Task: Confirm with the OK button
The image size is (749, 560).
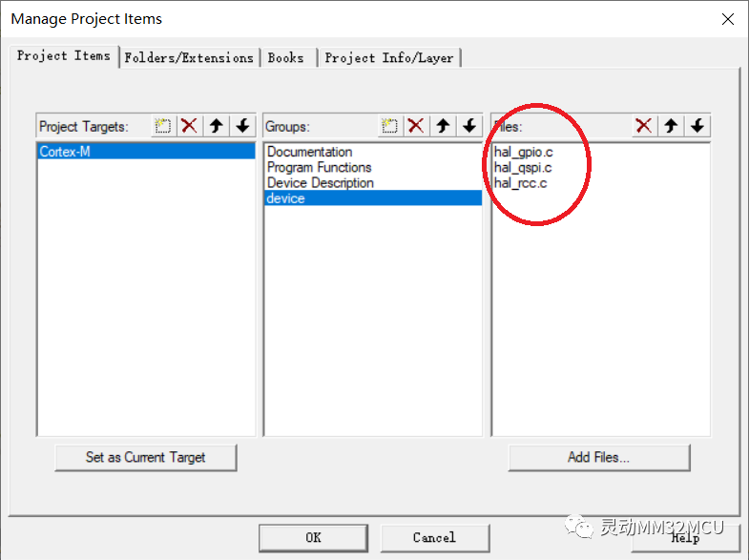Action: pyautogui.click(x=313, y=537)
